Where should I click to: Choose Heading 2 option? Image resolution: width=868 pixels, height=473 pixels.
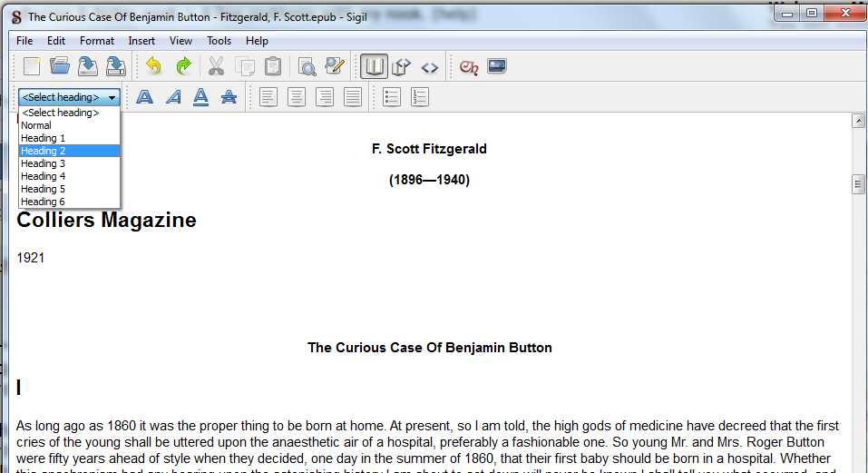tap(69, 151)
